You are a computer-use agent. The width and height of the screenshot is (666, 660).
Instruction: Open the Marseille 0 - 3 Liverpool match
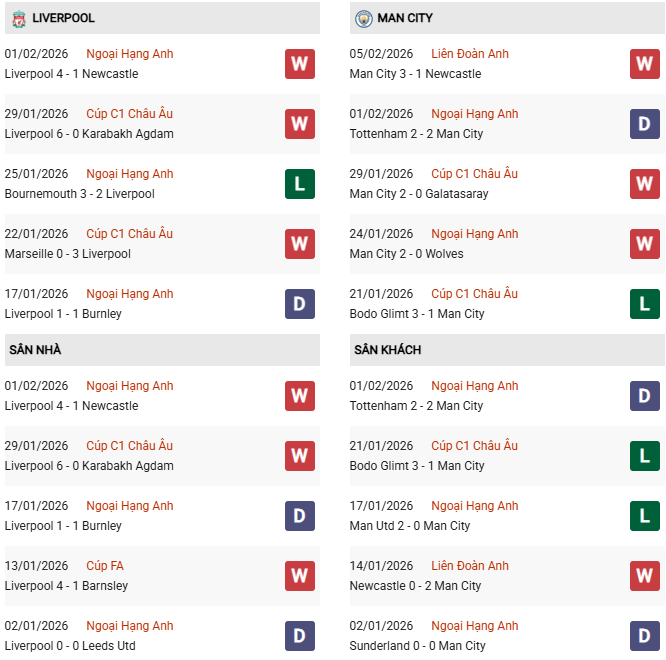(67, 254)
